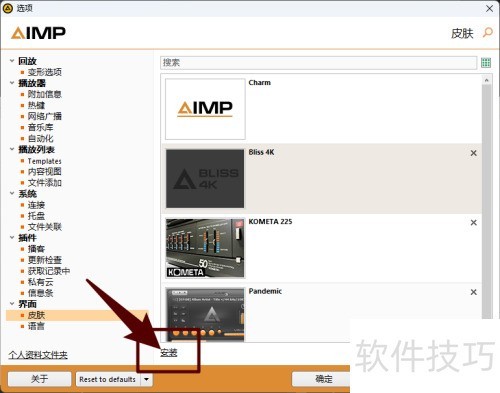Click the search magnifier icon beside 皮肤
500x393 pixels.
pos(488,33)
